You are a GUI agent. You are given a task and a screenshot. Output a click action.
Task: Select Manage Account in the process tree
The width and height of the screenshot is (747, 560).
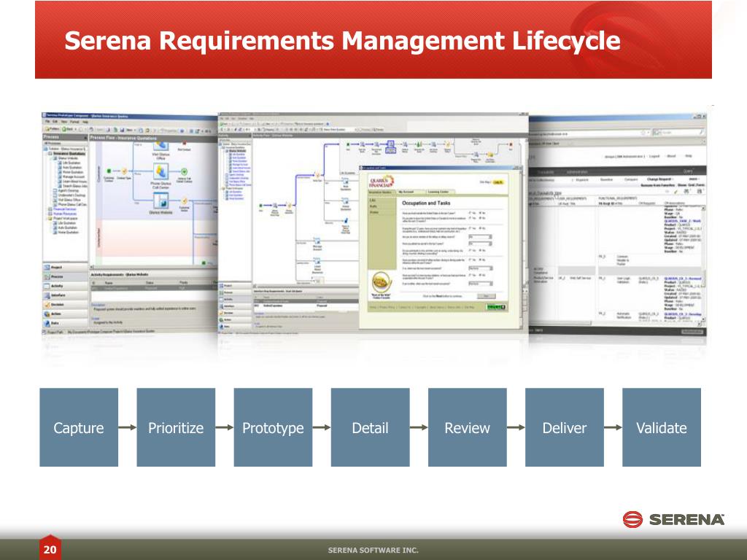[x=72, y=176]
